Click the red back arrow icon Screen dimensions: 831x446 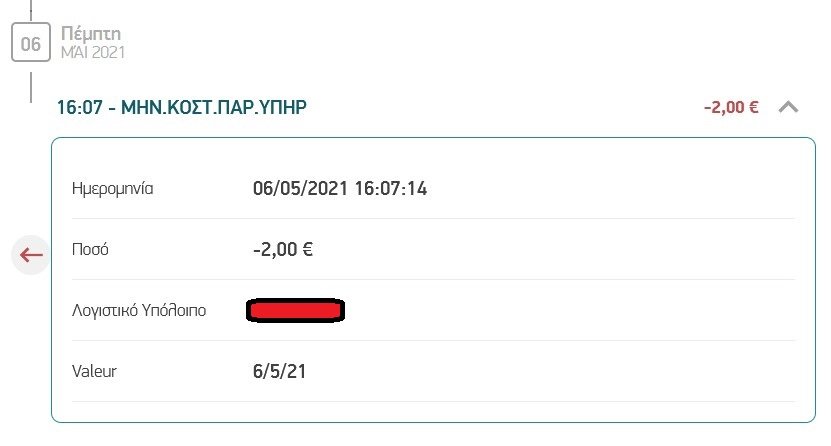click(x=32, y=255)
